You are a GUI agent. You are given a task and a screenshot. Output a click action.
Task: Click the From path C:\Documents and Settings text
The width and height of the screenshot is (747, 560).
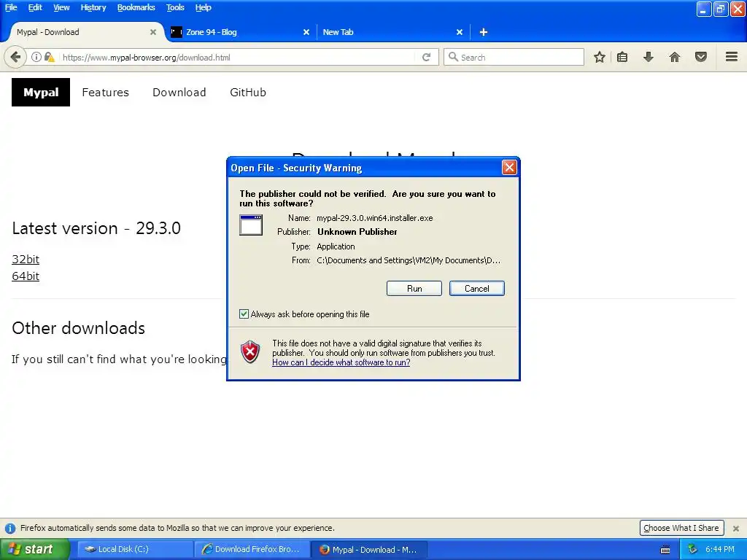(x=409, y=260)
